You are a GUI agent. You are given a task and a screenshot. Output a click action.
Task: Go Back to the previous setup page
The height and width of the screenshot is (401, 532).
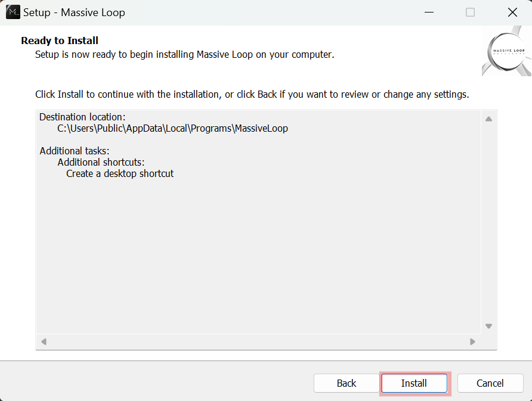click(x=347, y=383)
